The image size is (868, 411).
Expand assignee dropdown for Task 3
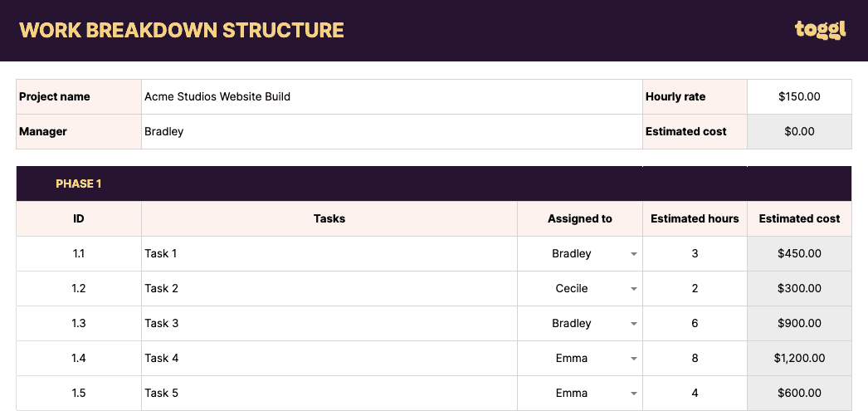point(634,324)
